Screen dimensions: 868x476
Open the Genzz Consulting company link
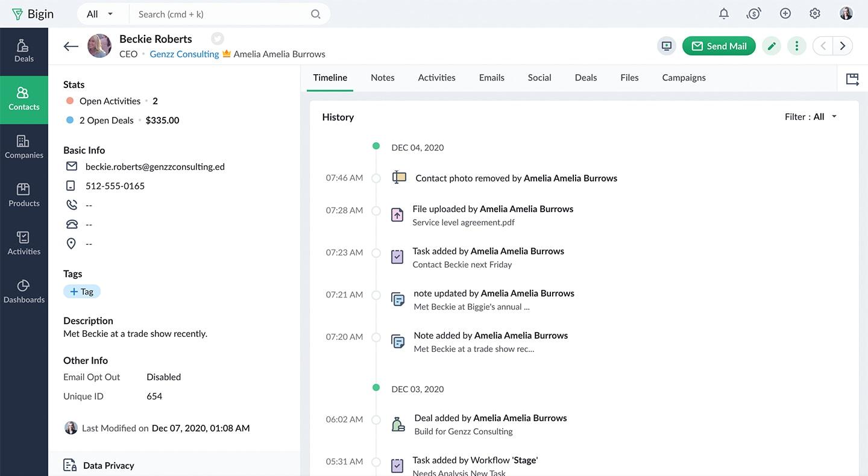[184, 54]
